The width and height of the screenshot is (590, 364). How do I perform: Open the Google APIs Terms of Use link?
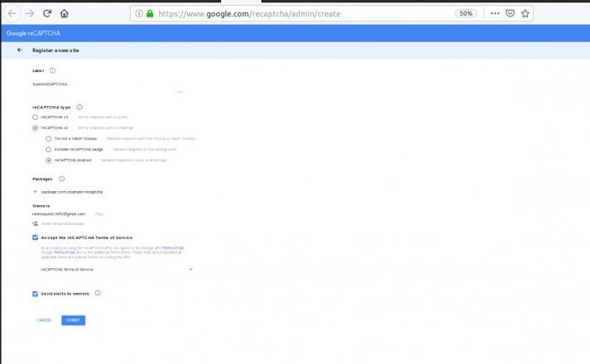click(173, 248)
